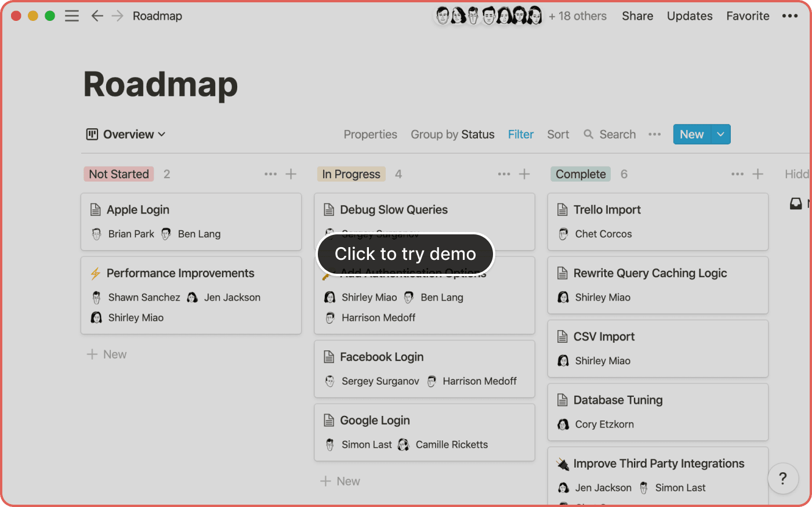Viewport: 812px width, 507px height.
Task: Open help via the question mark button
Action: 783,479
